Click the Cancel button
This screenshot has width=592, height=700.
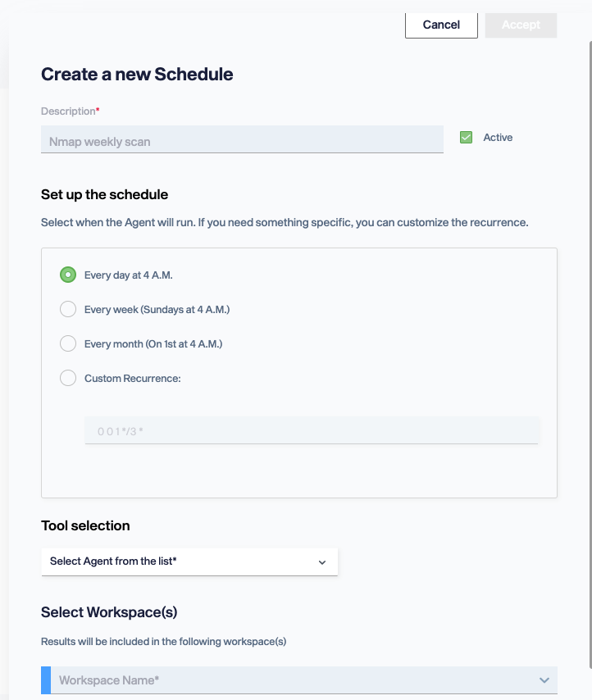441,25
